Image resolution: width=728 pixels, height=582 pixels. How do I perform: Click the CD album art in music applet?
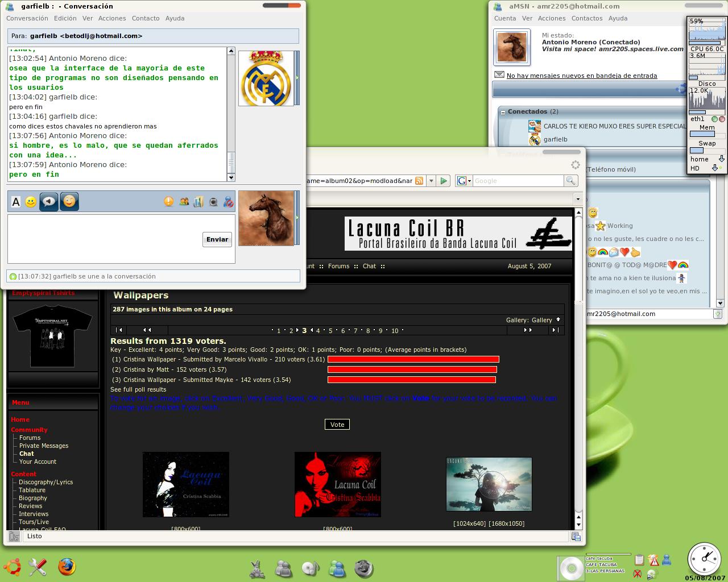[x=570, y=568]
